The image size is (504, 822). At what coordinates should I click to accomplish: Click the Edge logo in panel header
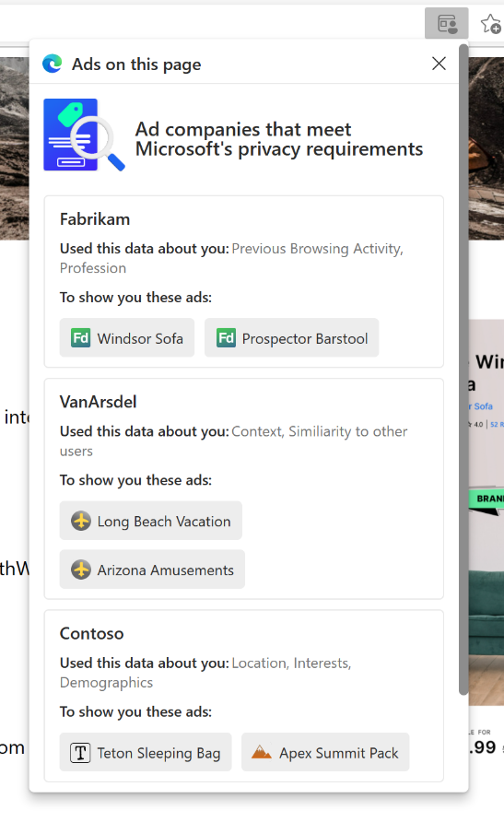[53, 64]
